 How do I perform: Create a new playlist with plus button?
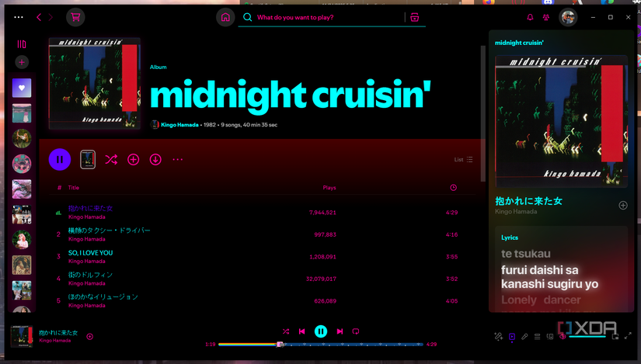(x=22, y=62)
